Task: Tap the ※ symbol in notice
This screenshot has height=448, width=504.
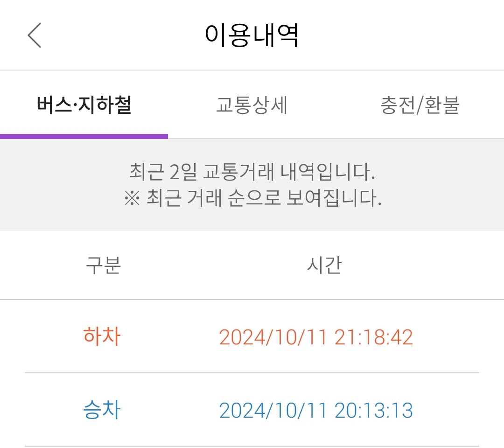Action: click(x=132, y=199)
